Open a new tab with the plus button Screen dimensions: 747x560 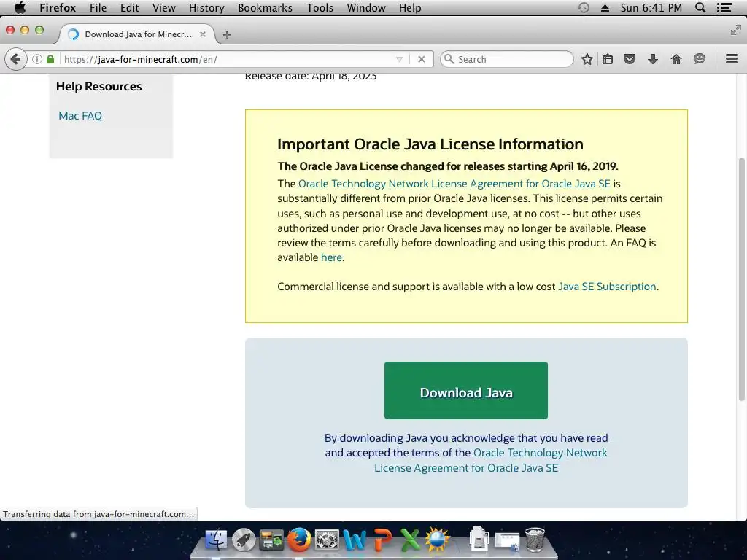click(227, 35)
